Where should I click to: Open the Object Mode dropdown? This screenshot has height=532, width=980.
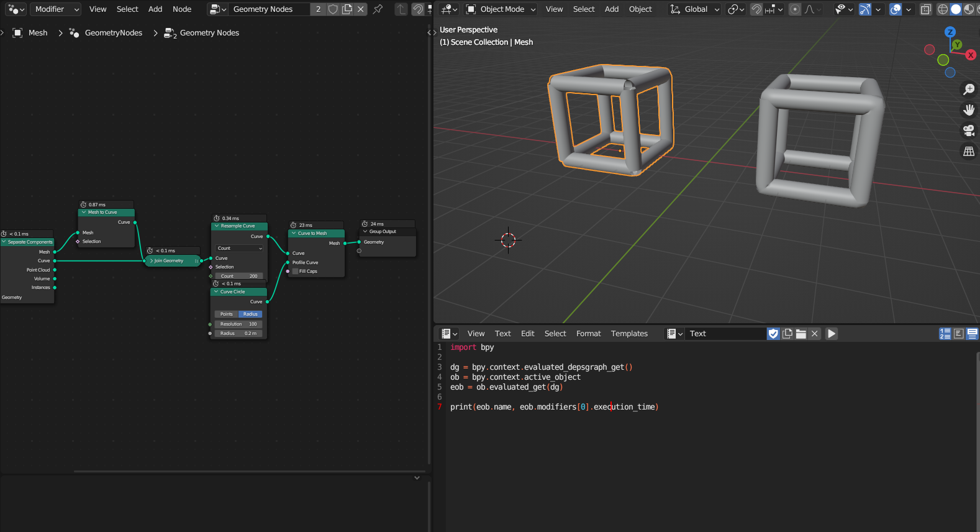[501, 9]
